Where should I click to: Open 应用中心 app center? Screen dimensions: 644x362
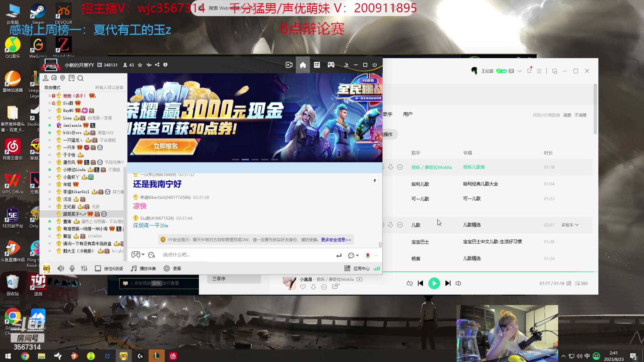357,268
